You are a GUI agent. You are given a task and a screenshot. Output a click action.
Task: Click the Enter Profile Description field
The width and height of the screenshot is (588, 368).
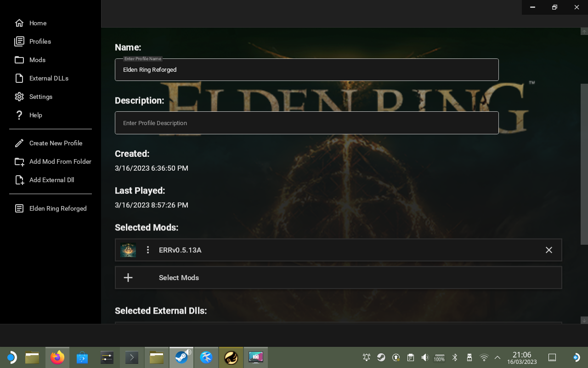pyautogui.click(x=306, y=123)
